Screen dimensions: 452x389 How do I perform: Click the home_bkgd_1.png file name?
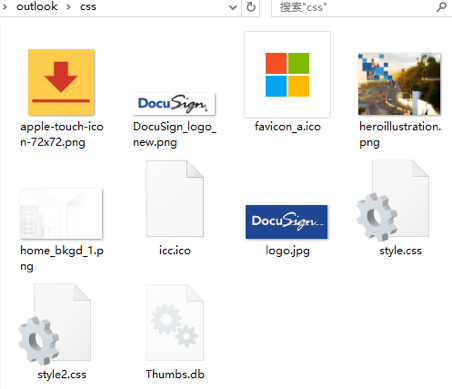(x=62, y=258)
